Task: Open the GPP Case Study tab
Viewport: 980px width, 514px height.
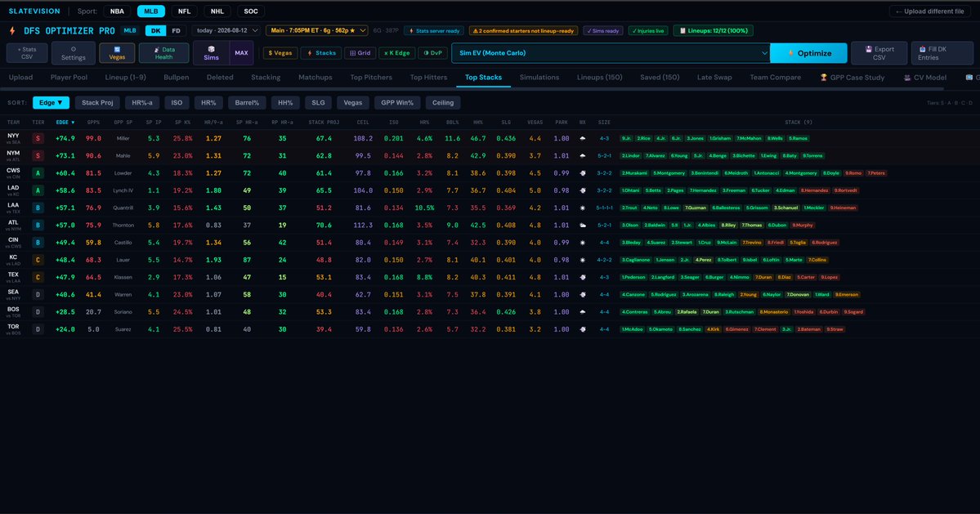Action: tap(852, 78)
